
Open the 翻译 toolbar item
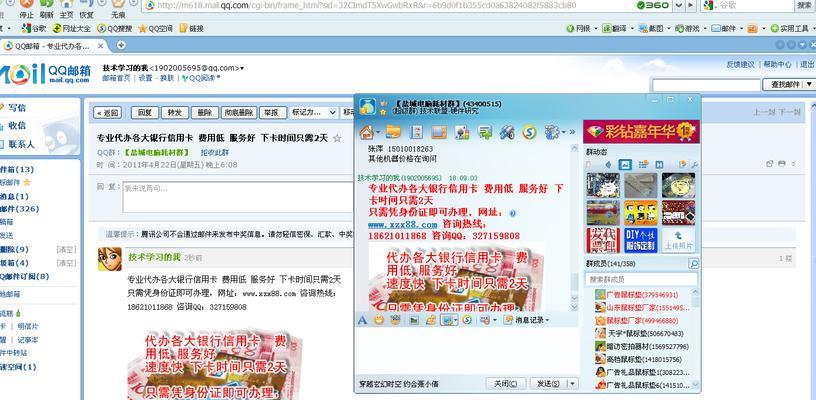(615, 29)
